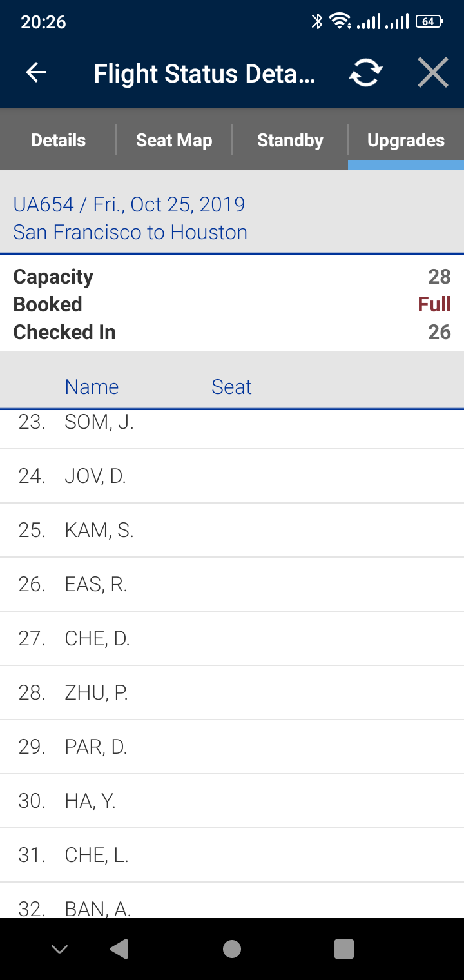Open the Seat Map tab

[x=174, y=140]
